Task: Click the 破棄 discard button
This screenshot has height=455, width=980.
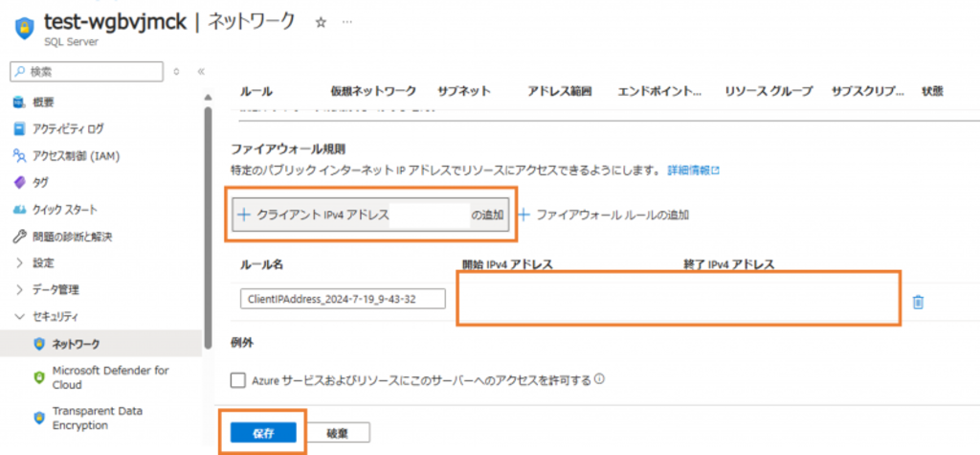Action: tap(335, 433)
